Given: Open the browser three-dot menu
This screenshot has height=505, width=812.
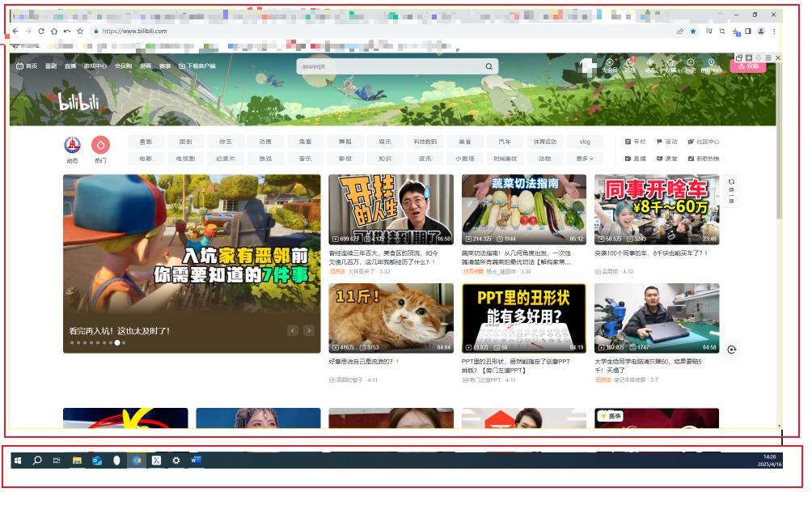Looking at the screenshot, I should [x=774, y=31].
